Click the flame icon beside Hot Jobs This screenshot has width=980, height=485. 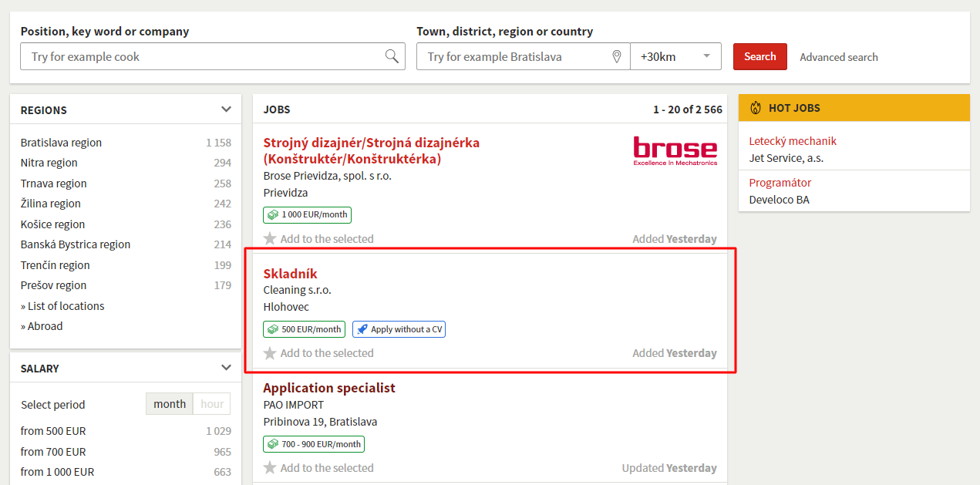click(755, 108)
